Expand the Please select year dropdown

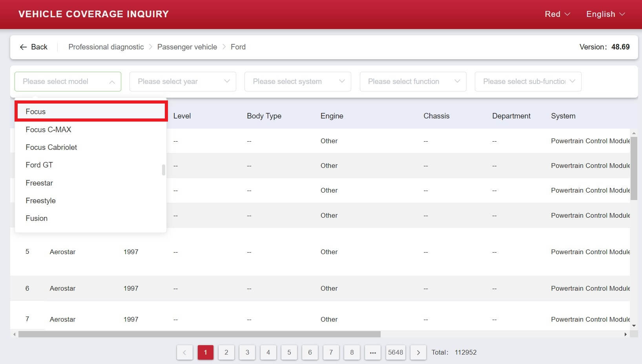(x=183, y=82)
